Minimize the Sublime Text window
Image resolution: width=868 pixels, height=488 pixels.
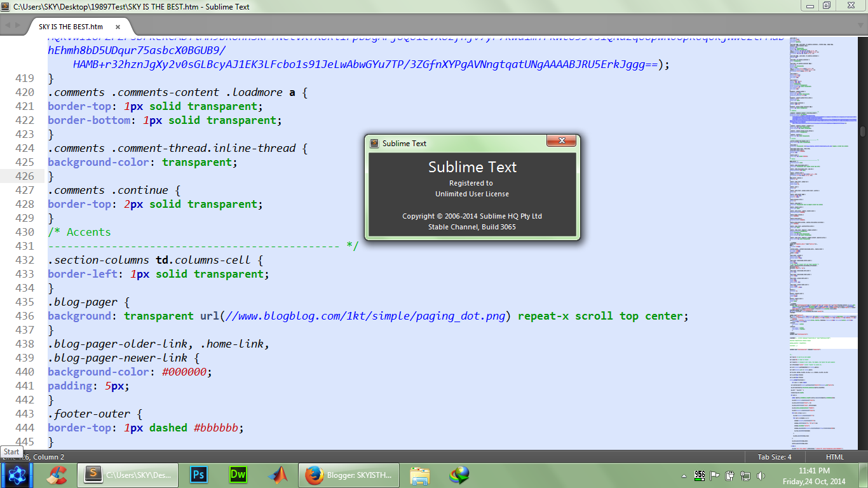click(x=810, y=5)
